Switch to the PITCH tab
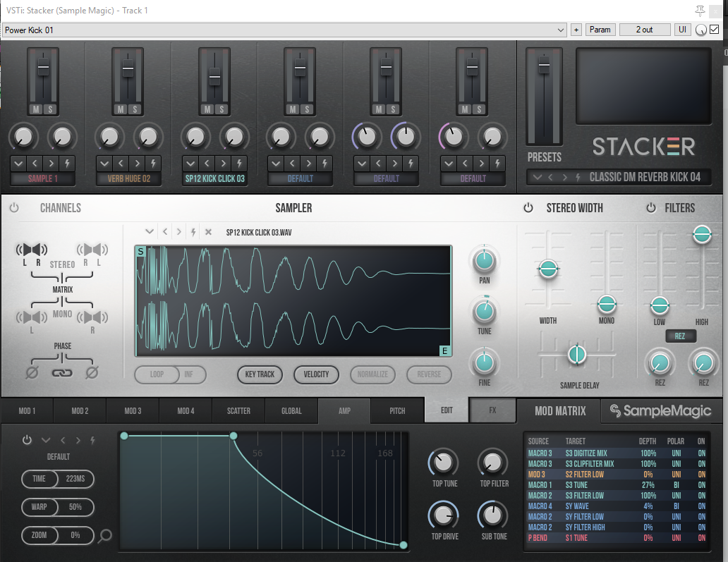Image resolution: width=728 pixels, height=562 pixels. [397, 411]
